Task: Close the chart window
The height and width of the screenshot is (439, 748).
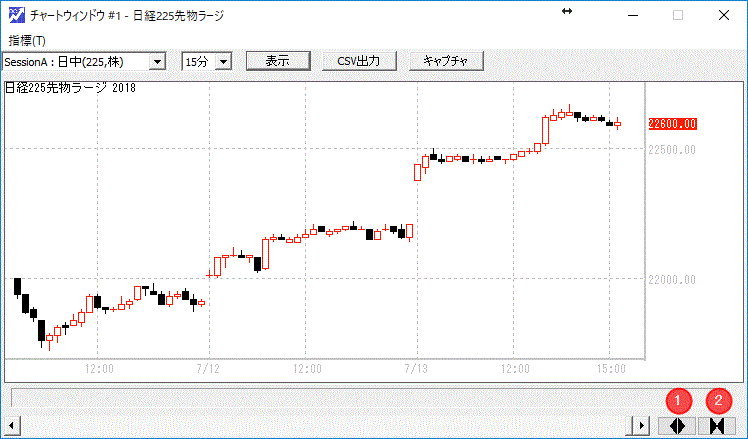Action: tap(724, 16)
